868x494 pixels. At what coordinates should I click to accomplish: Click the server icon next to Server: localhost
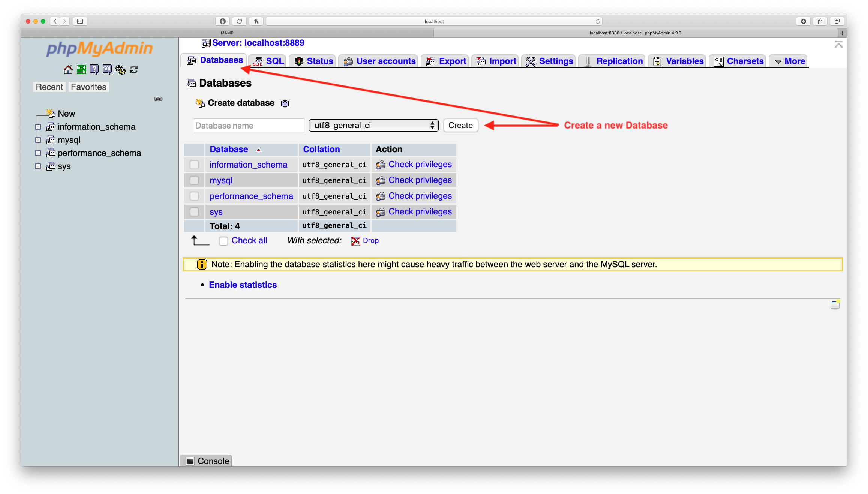point(206,43)
